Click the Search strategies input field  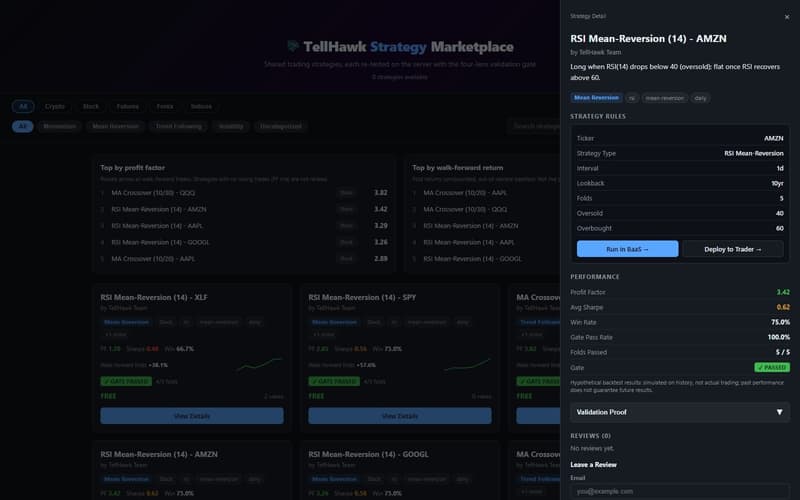click(534, 126)
